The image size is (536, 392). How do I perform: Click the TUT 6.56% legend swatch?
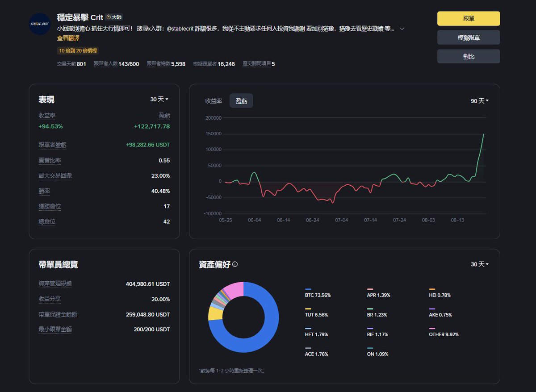[x=308, y=309]
